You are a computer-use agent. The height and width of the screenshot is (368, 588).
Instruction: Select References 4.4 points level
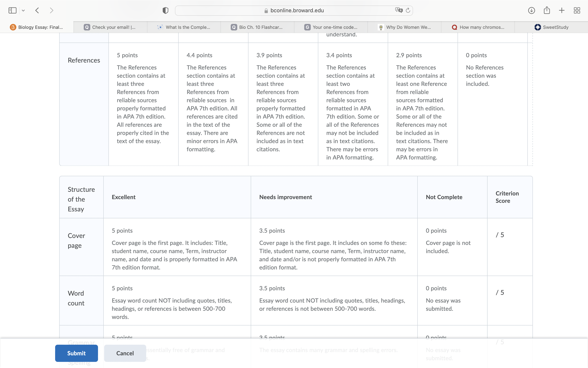[213, 104]
